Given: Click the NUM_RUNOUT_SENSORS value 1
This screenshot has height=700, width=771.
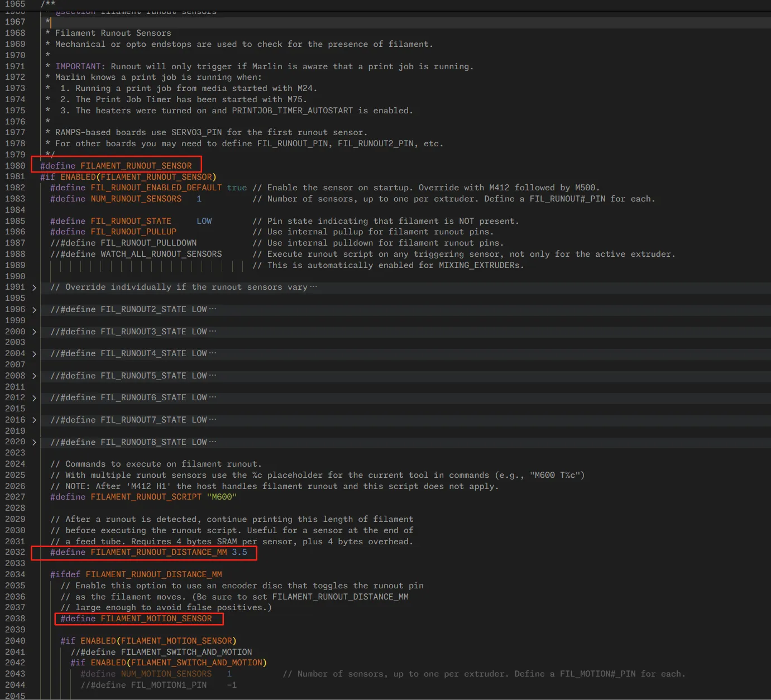Looking at the screenshot, I should click(199, 199).
